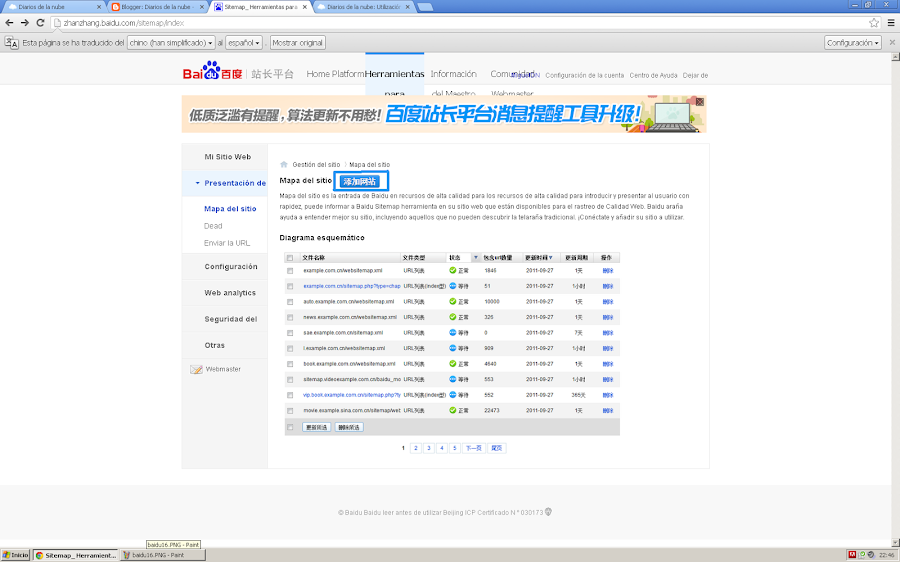Click blue waiting icon for sitemap.videoexample row

452,379
